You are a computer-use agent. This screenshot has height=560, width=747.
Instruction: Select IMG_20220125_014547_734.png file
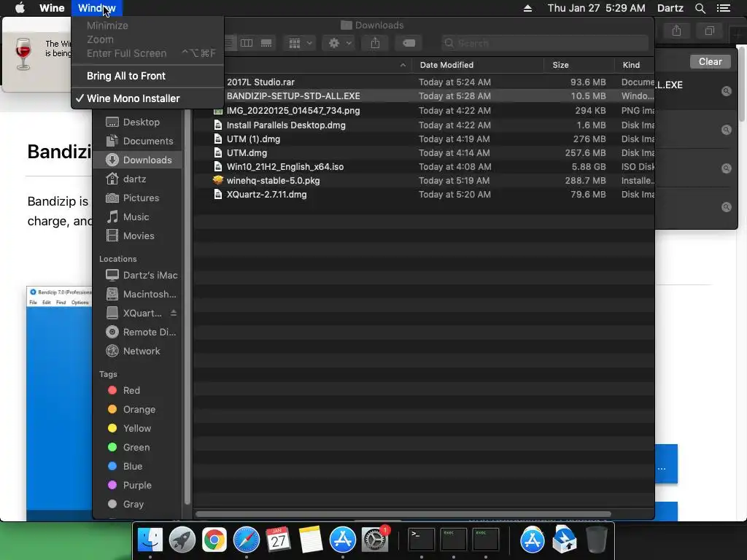pyautogui.click(x=293, y=111)
